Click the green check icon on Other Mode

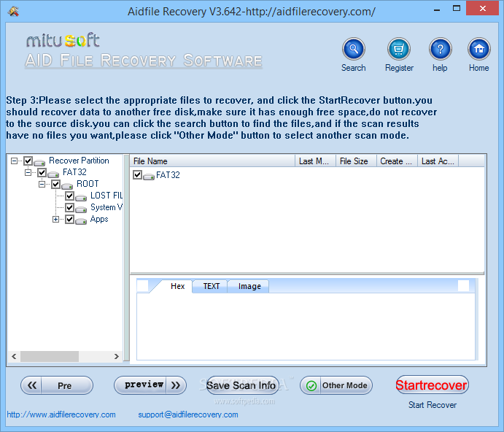coord(311,385)
